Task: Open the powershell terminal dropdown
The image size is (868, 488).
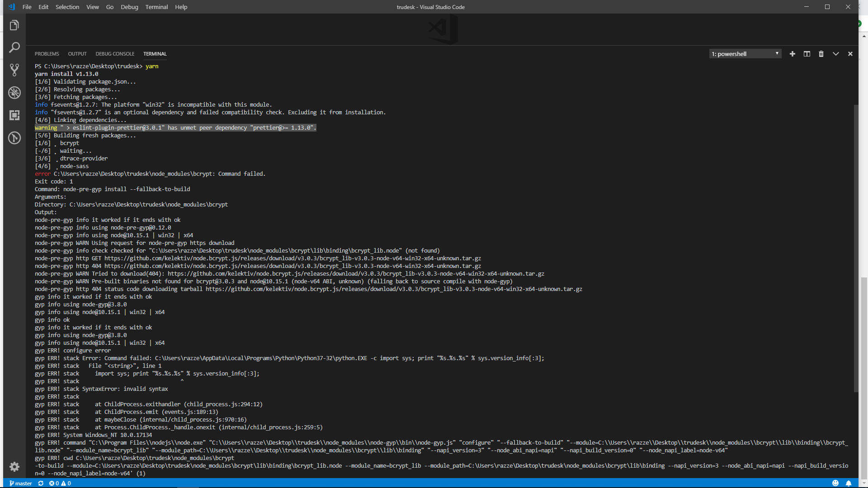Action: coord(745,54)
